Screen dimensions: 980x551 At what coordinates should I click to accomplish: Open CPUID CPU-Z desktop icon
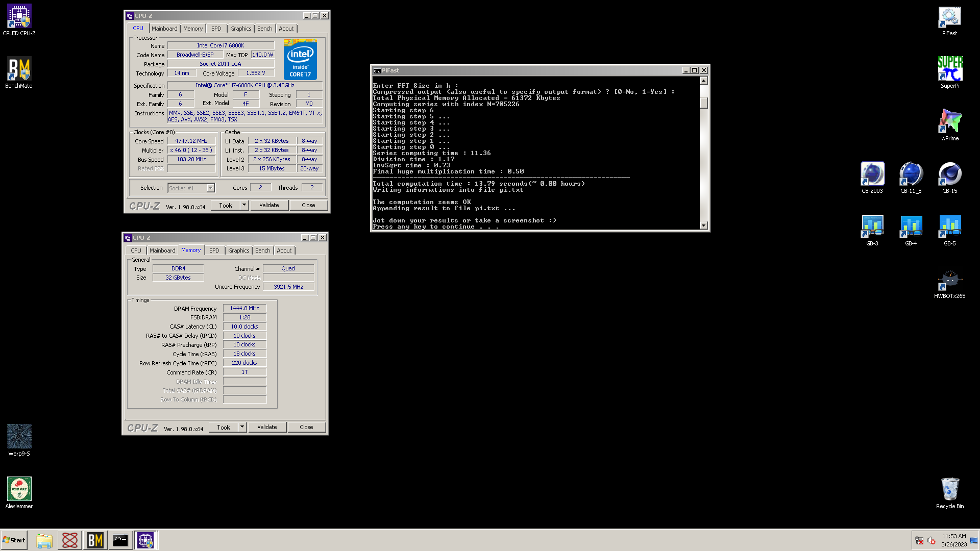[19, 20]
